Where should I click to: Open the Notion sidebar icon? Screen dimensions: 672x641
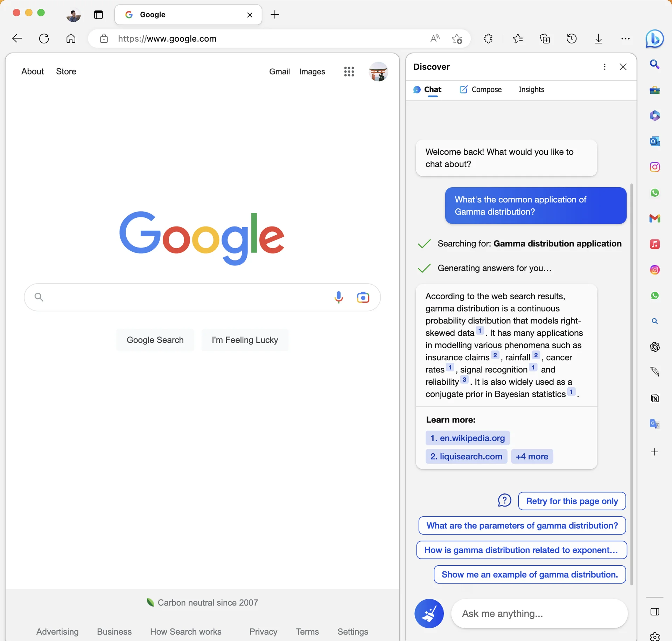tap(654, 398)
